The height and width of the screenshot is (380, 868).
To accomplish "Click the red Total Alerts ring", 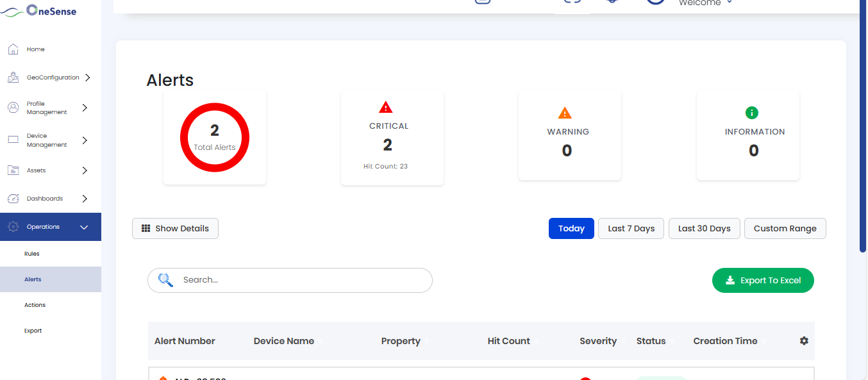I will pos(215,138).
